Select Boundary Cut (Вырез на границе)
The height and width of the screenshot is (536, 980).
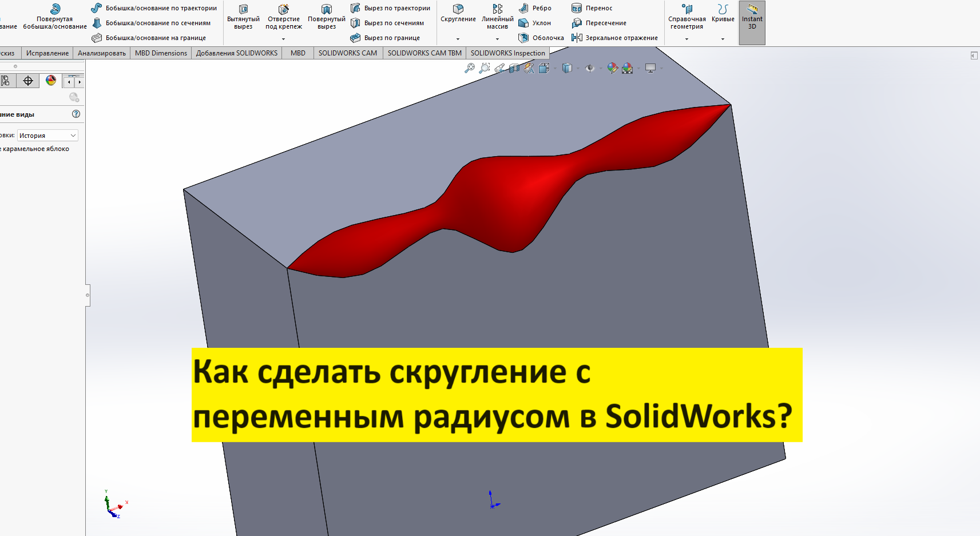385,38
